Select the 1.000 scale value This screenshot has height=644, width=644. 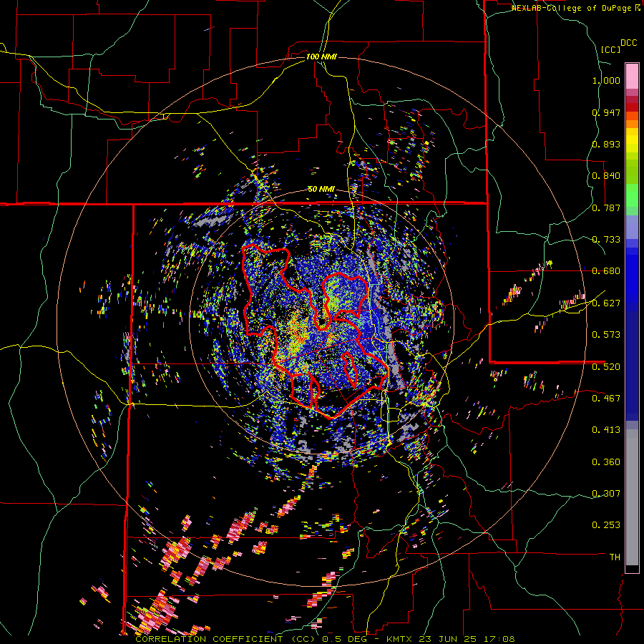point(606,80)
